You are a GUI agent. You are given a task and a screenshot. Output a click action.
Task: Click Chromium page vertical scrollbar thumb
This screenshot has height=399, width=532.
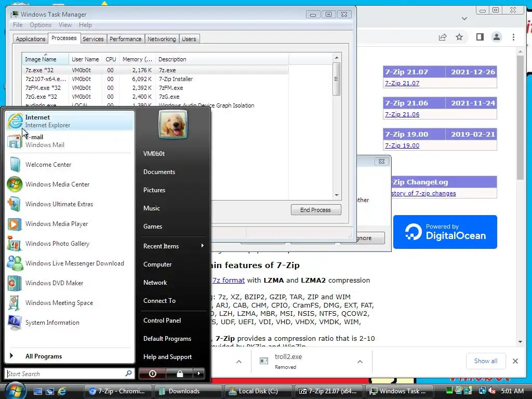point(520,117)
